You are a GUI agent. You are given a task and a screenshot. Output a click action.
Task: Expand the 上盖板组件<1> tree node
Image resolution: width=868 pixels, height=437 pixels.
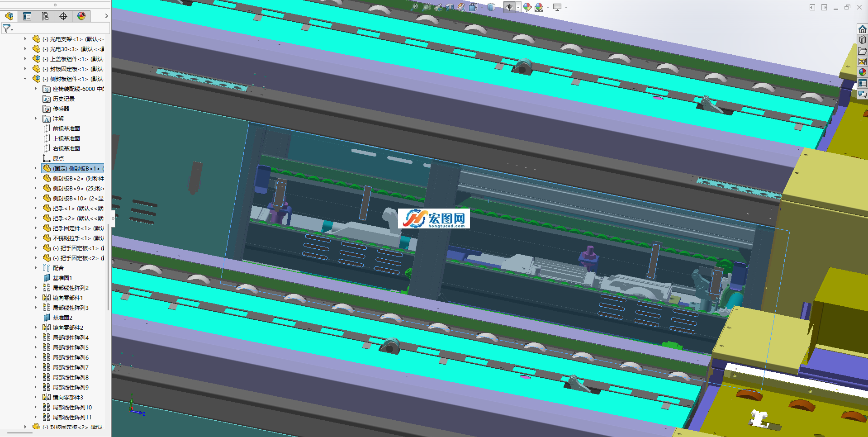25,59
